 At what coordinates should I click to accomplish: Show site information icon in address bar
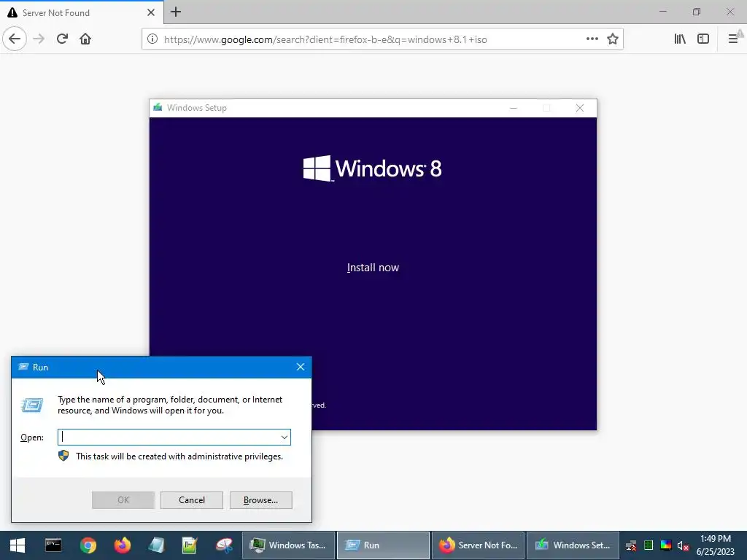tap(152, 39)
